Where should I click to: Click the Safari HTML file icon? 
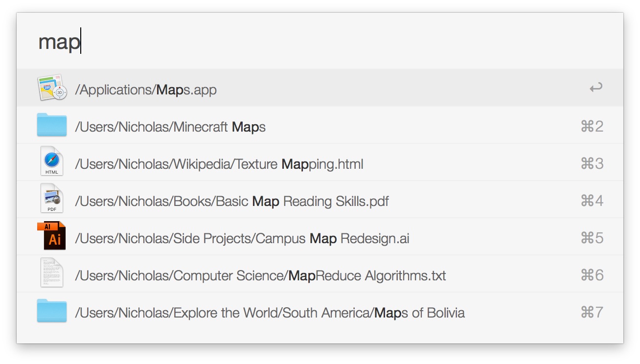pyautogui.click(x=52, y=162)
